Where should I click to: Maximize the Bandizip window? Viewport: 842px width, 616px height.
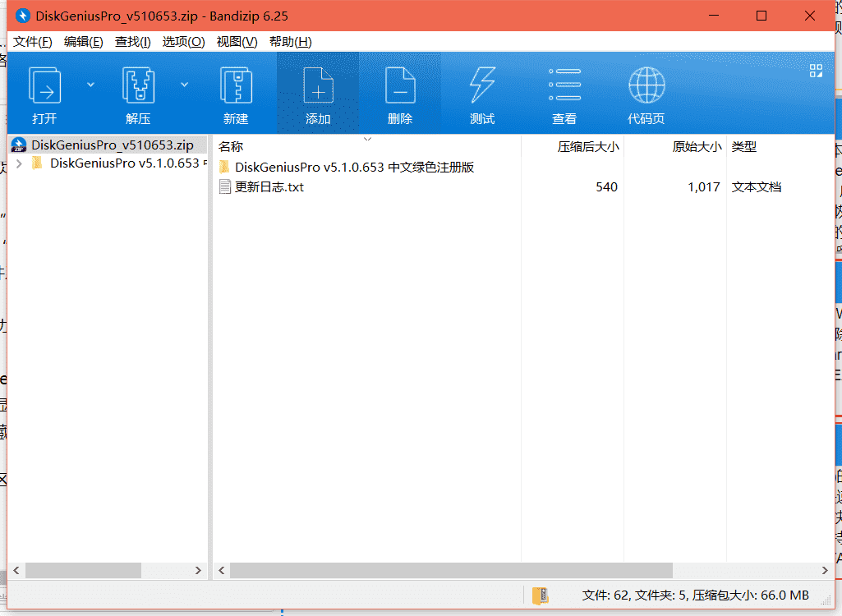click(x=761, y=16)
